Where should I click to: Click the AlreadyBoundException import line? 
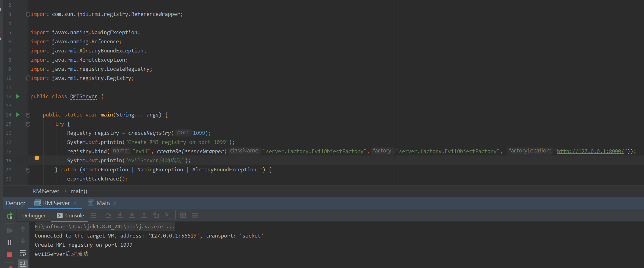[x=88, y=51]
